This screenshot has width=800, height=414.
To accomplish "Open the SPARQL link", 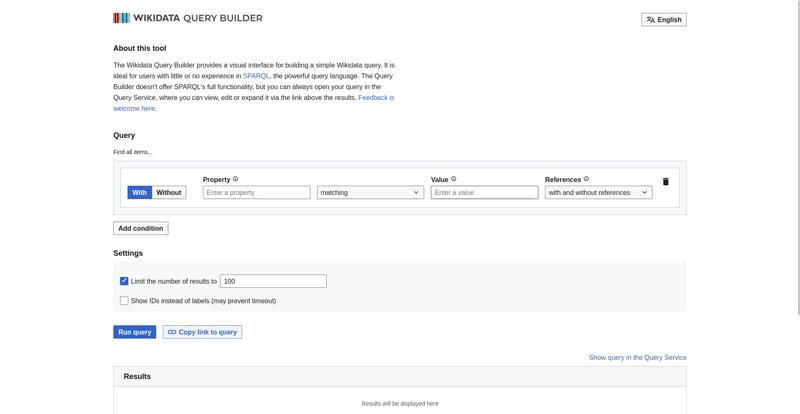I will [256, 76].
